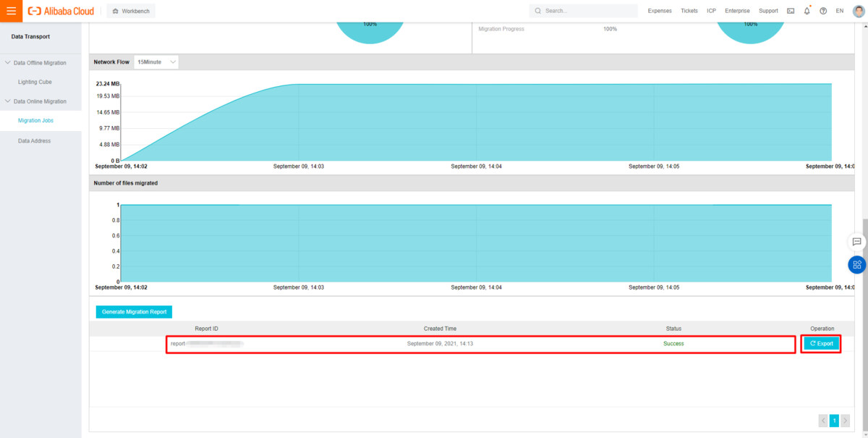Open the Enterprise menu

[x=738, y=11]
